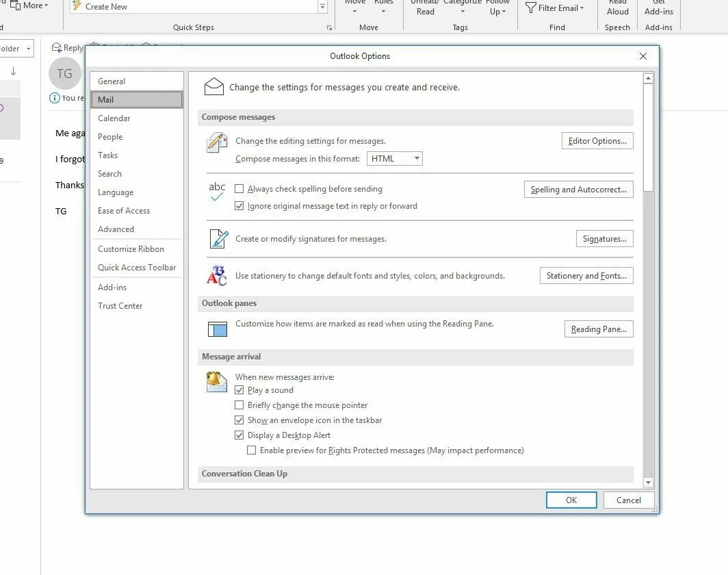
Task: Open Add-ins options category
Action: coord(137,287)
